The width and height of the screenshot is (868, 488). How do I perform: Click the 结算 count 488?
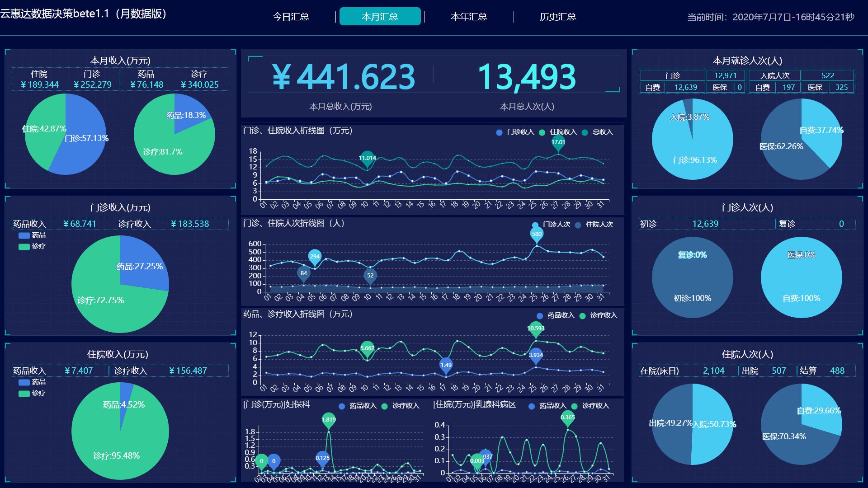[x=837, y=371]
